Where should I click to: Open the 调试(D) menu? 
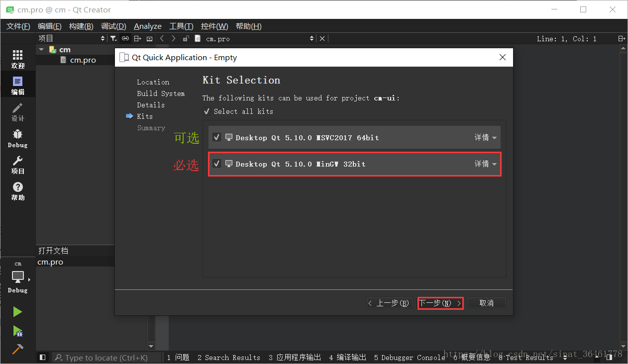[x=113, y=26]
